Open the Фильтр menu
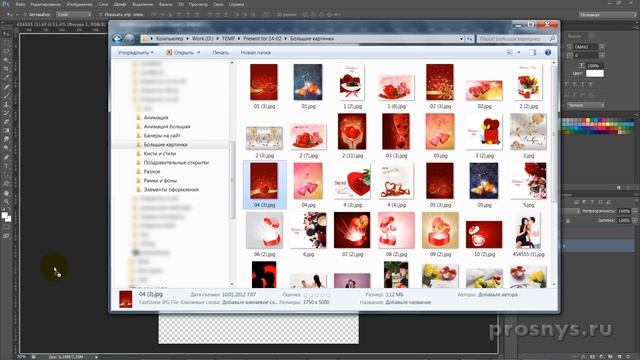The height and width of the screenshot is (360, 640). tap(165, 4)
